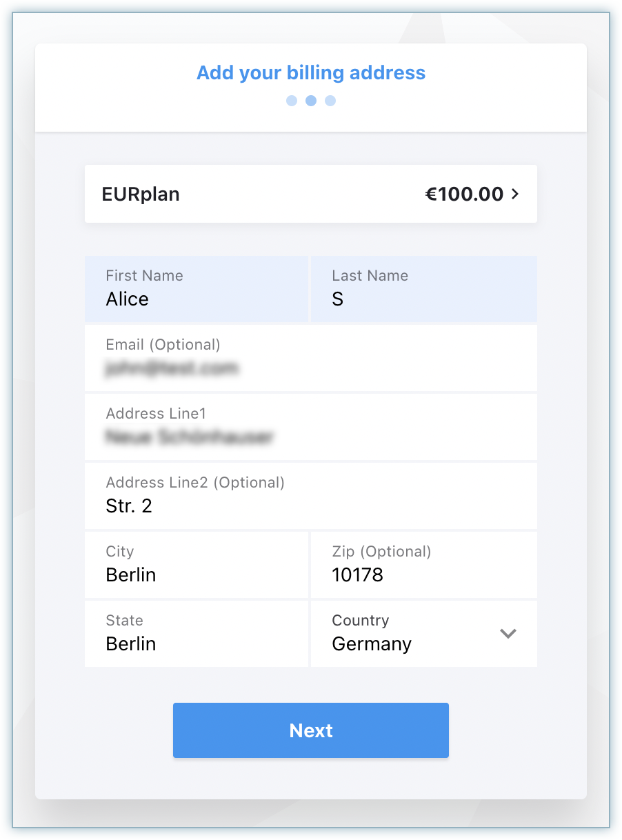Click the €100.00 plan price
Screen dimensions: 622x840
(x=464, y=194)
